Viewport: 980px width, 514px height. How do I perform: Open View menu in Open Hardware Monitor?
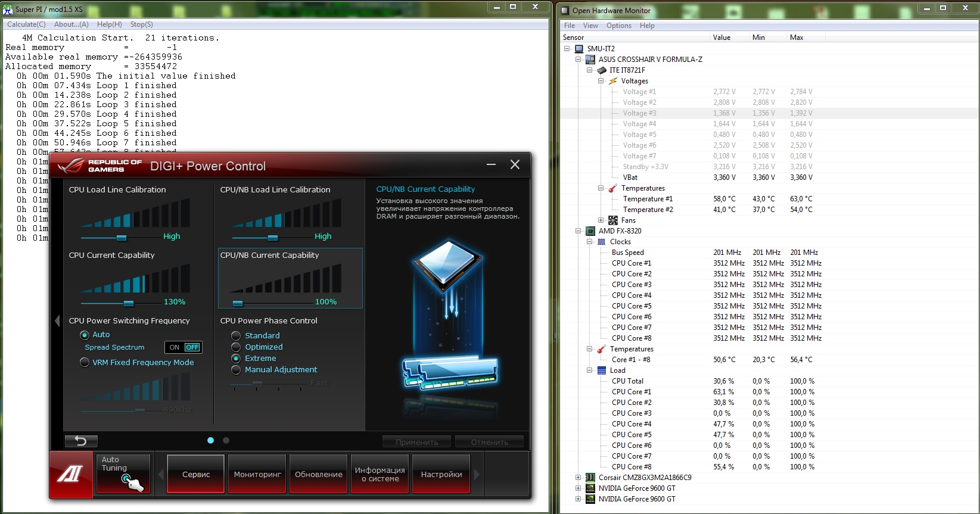[x=590, y=26]
